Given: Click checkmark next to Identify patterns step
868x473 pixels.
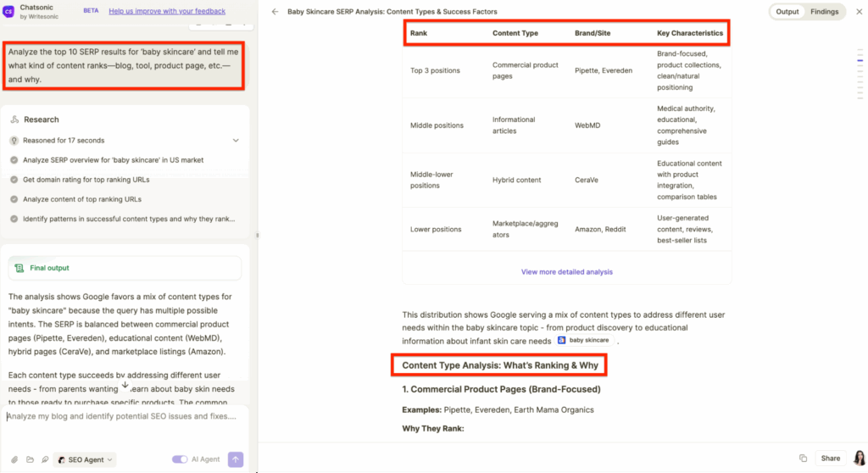Looking at the screenshot, I should 14,219.
